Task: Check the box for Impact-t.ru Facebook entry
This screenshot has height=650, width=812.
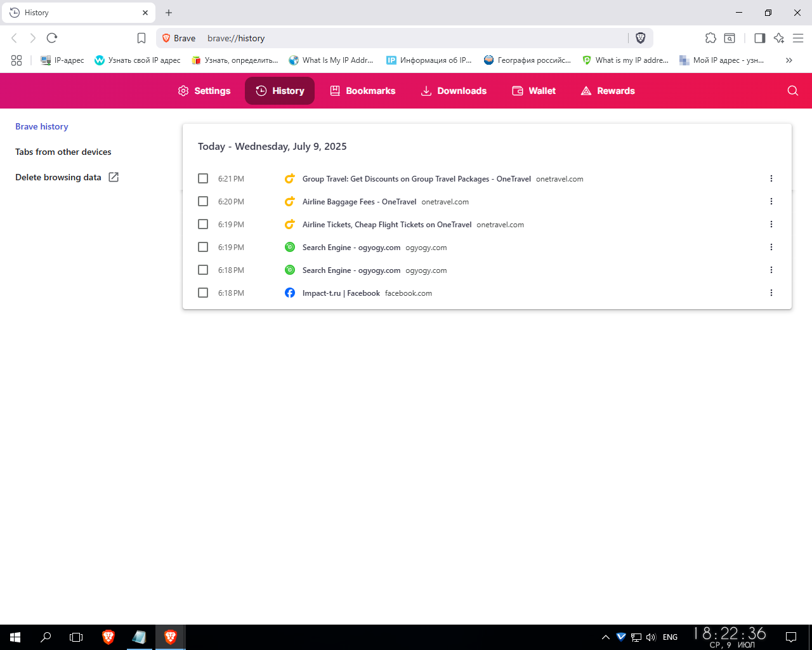Action: (203, 293)
